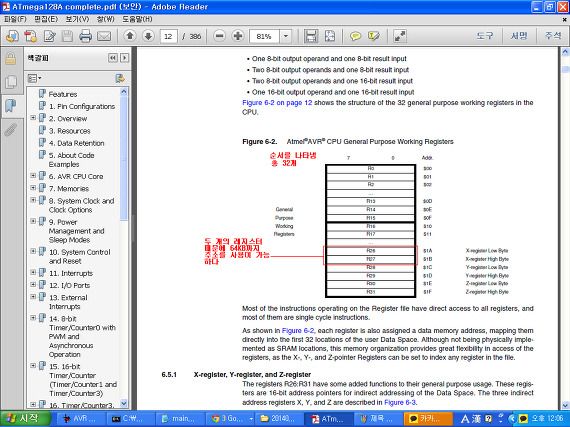570x427 pixels.
Task: Open the 도움말(H) menu
Action: (x=137, y=19)
